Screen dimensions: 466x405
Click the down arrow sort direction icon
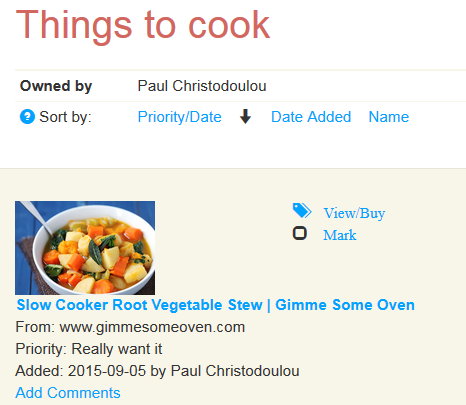point(246,117)
